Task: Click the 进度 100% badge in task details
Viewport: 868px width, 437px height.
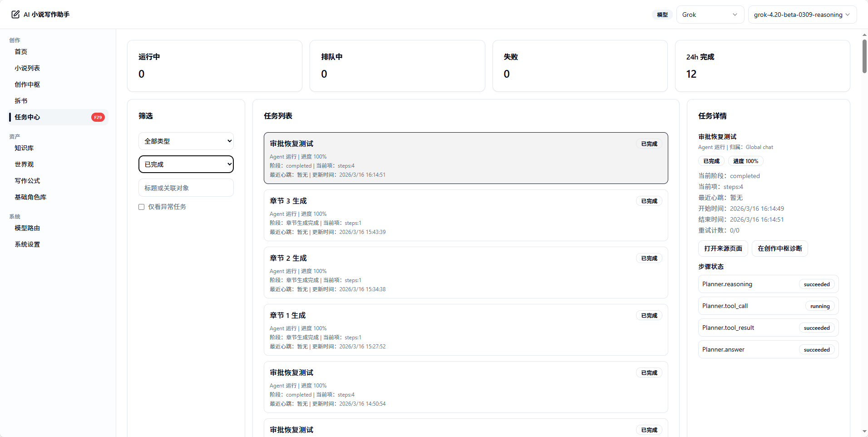Action: point(745,161)
